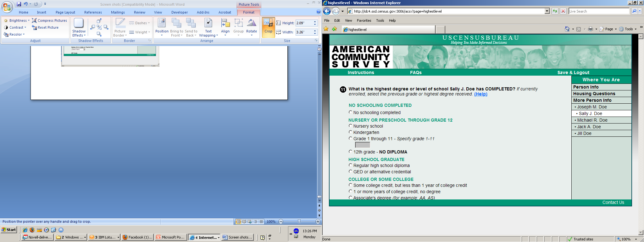This screenshot has width=644, height=242.
Task: Open the Contrast dropdown
Action: (x=15, y=27)
